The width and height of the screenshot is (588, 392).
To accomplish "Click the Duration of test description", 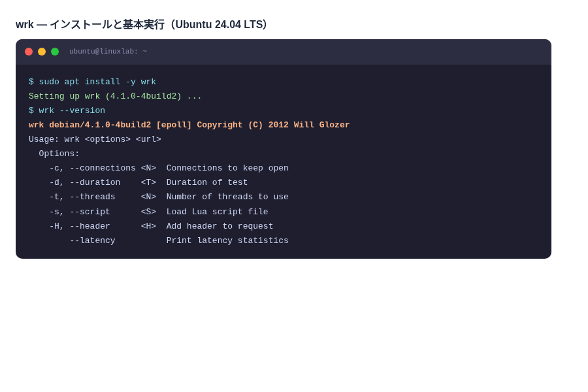I will tap(207, 182).
